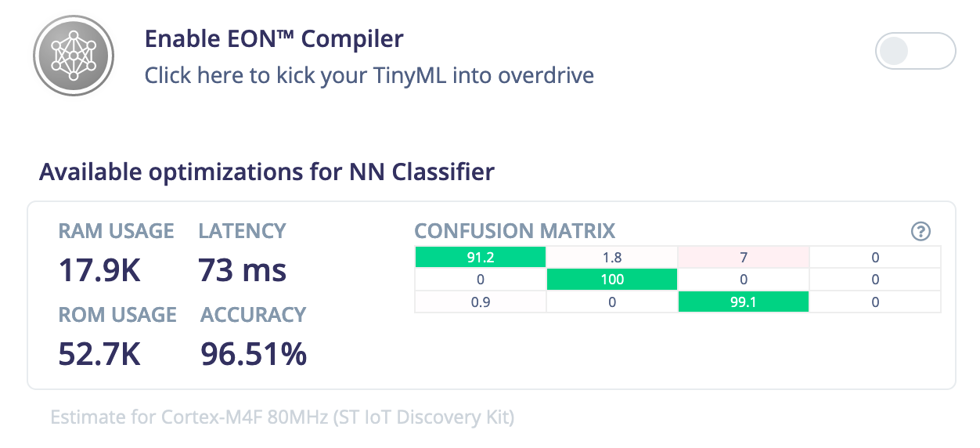Click the RAM USAGE label
Screen dimensions: 980x448
(x=116, y=231)
